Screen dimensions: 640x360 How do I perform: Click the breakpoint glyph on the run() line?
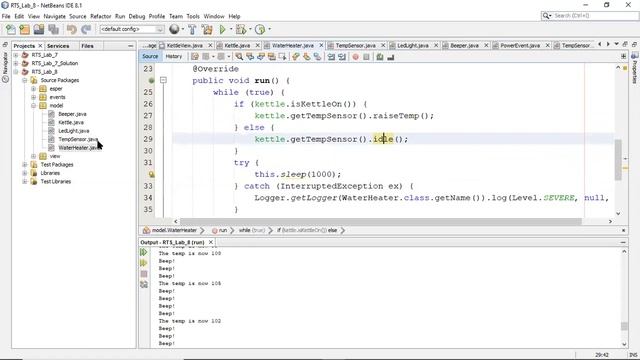point(151,80)
